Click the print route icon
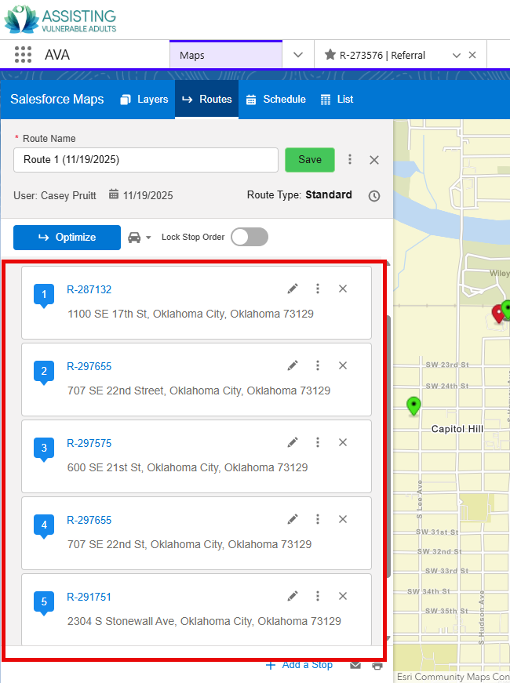 (x=377, y=666)
